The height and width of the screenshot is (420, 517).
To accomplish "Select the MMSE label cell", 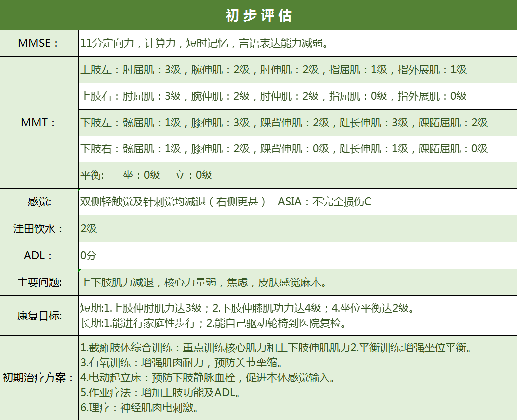I will [x=39, y=43].
